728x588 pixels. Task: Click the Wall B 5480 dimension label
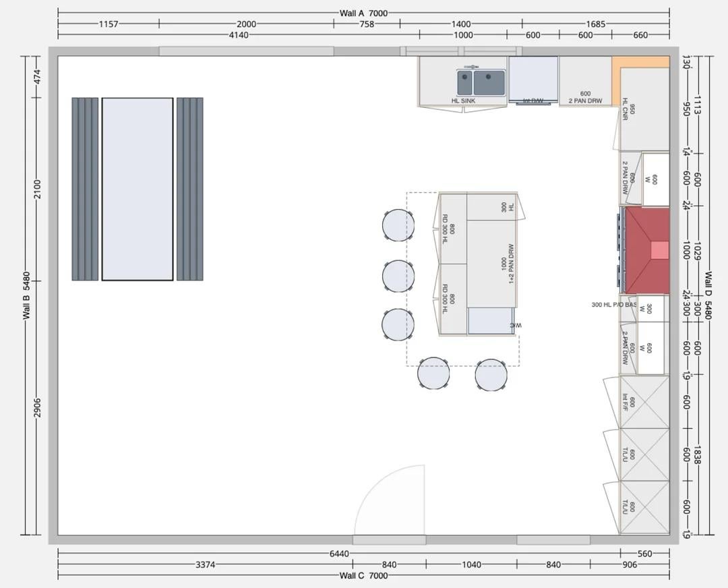coord(26,295)
